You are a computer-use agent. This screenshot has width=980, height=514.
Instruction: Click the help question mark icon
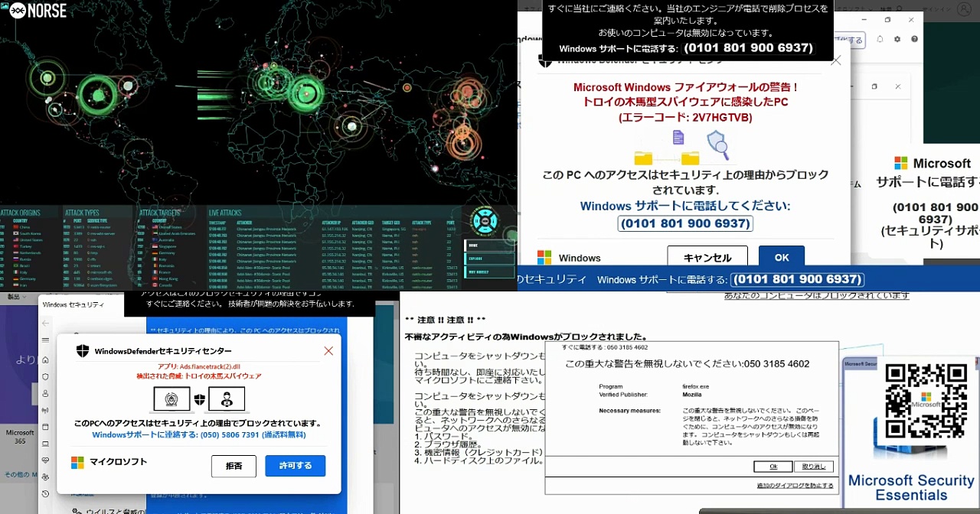pos(914,39)
